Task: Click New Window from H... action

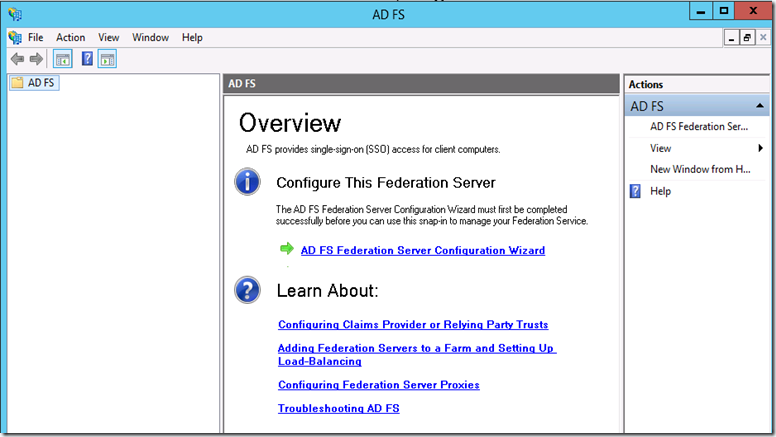Action: [700, 169]
